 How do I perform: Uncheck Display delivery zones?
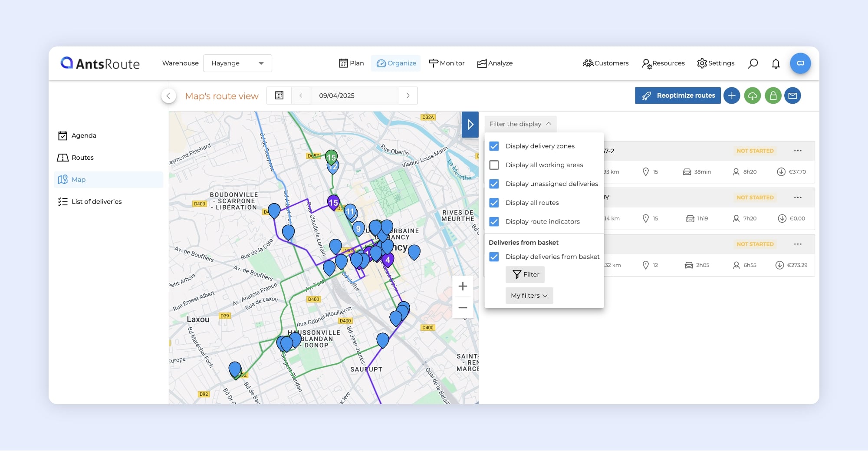[x=494, y=146]
